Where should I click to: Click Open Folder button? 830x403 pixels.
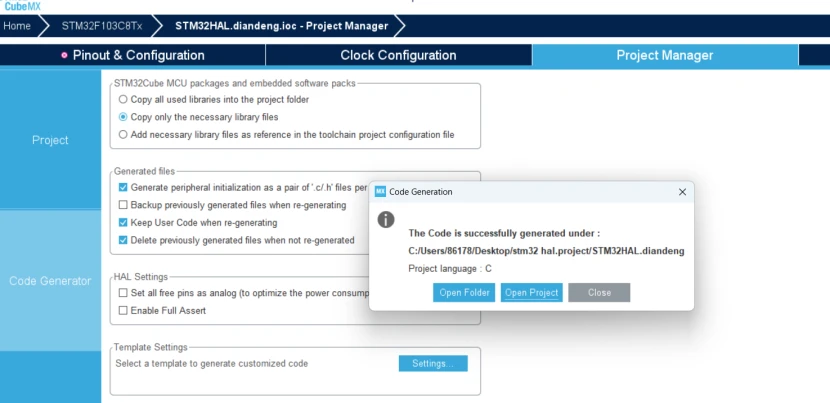click(x=464, y=292)
